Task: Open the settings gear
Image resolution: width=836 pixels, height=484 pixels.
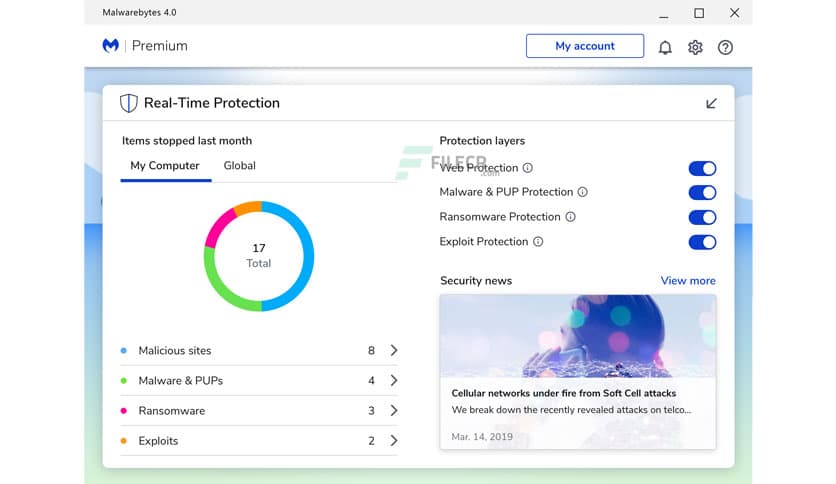Action: tap(695, 47)
